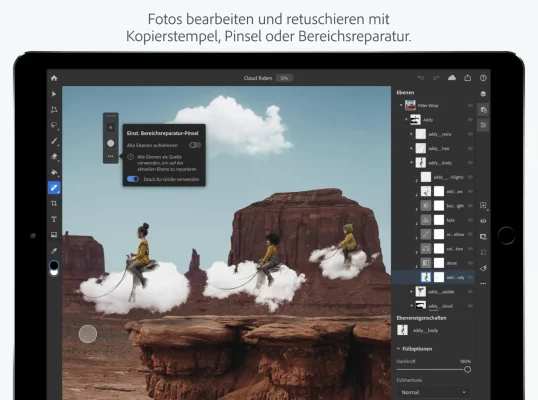Toggle layer visibility icon in right taskbar

483,221
